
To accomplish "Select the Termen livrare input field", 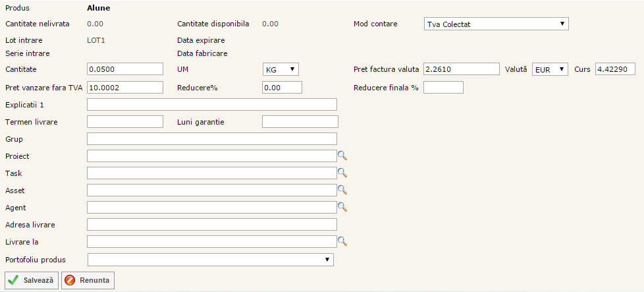I will click(x=124, y=121).
